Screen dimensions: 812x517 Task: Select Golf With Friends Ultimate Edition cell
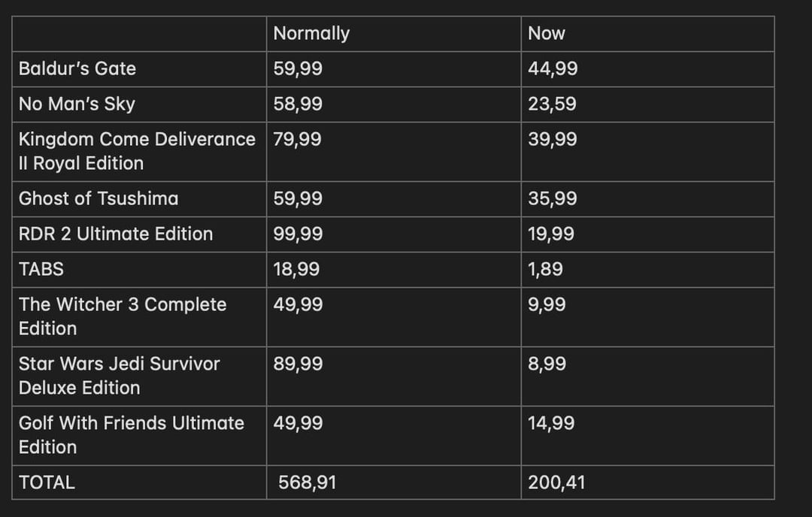click(x=132, y=435)
